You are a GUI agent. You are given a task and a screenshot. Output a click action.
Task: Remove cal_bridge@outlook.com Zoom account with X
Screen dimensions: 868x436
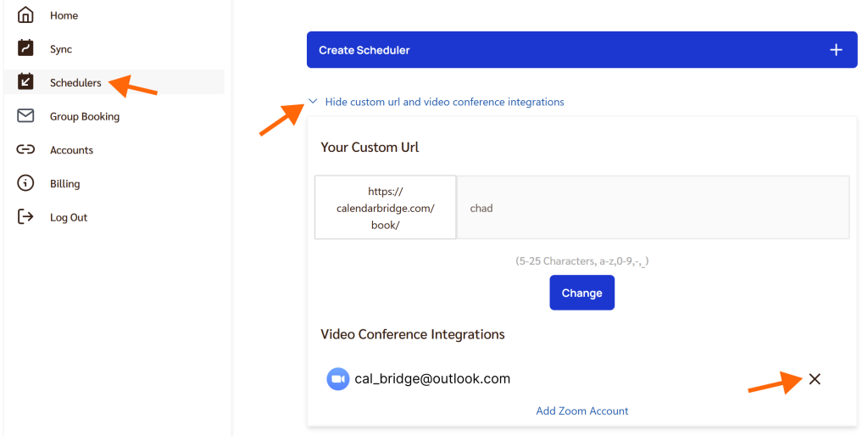tap(815, 379)
